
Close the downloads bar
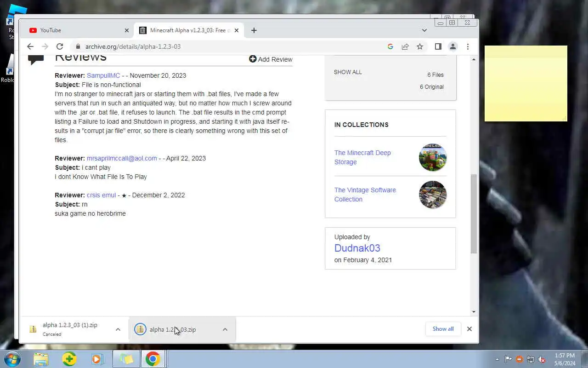[469, 329]
